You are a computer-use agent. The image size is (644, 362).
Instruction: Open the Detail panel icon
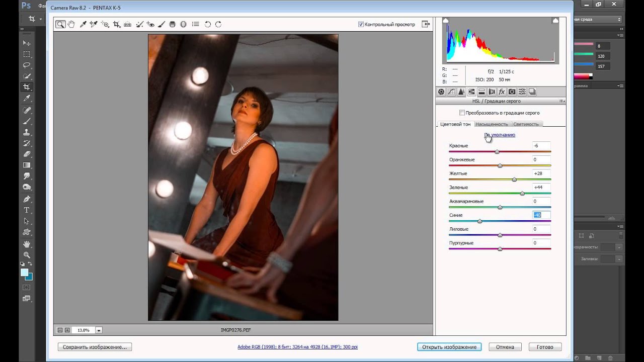pyautogui.click(x=461, y=92)
